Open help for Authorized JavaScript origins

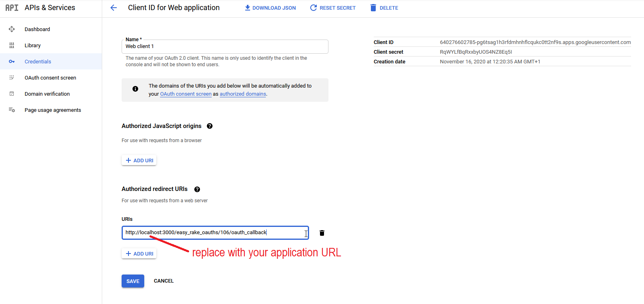(210, 126)
